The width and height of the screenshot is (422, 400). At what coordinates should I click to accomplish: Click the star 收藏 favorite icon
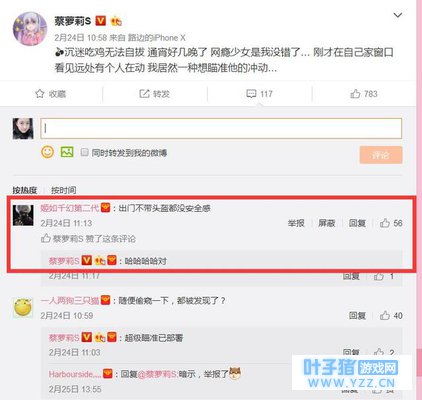click(39, 94)
